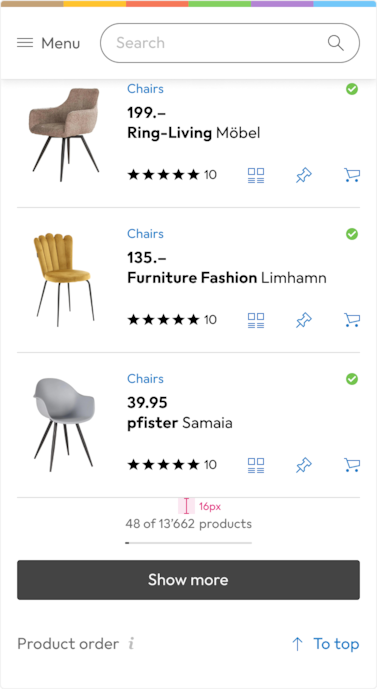Screen dimensions: 377x689
Task: Compare the pfister Samaia chair
Action: tap(256, 465)
